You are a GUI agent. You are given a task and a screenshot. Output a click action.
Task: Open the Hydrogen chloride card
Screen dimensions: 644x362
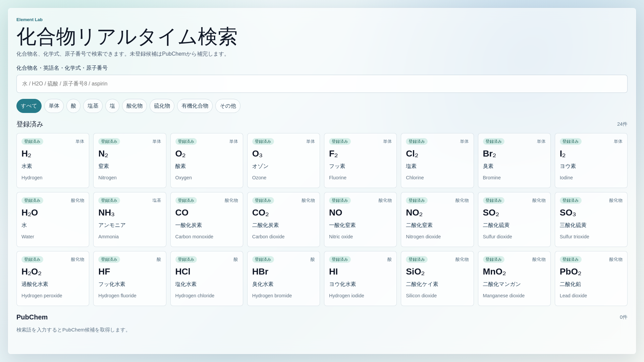[x=207, y=279]
